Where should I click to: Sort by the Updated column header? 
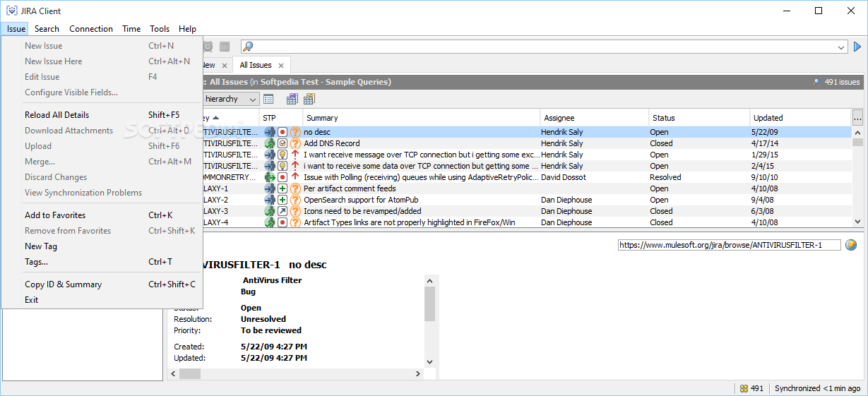(801, 118)
